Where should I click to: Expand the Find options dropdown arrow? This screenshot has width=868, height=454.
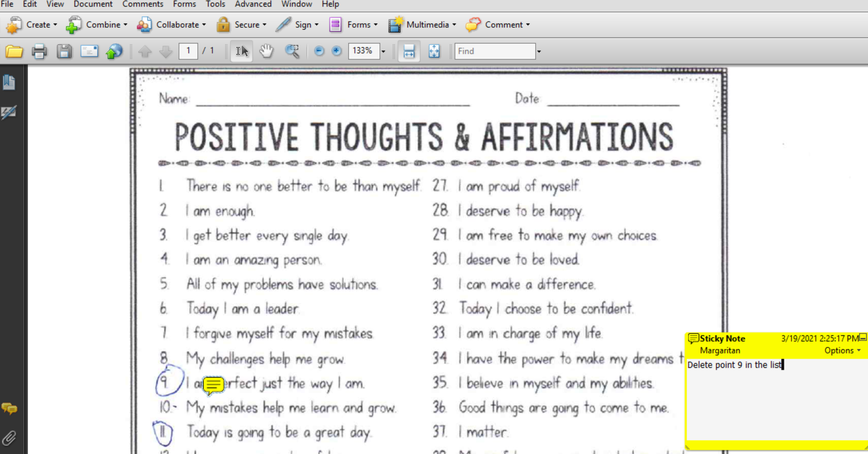[539, 51]
